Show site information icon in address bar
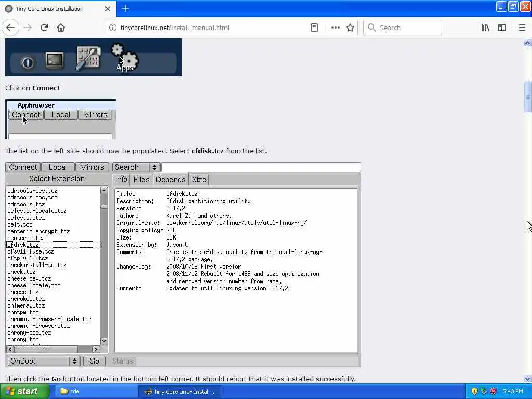 112,28
